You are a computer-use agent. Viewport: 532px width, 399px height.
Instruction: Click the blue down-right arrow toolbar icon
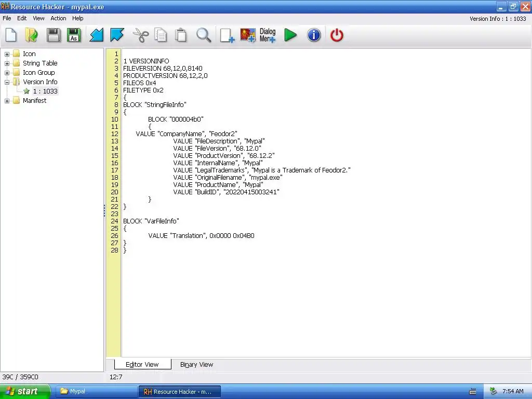pos(117,35)
